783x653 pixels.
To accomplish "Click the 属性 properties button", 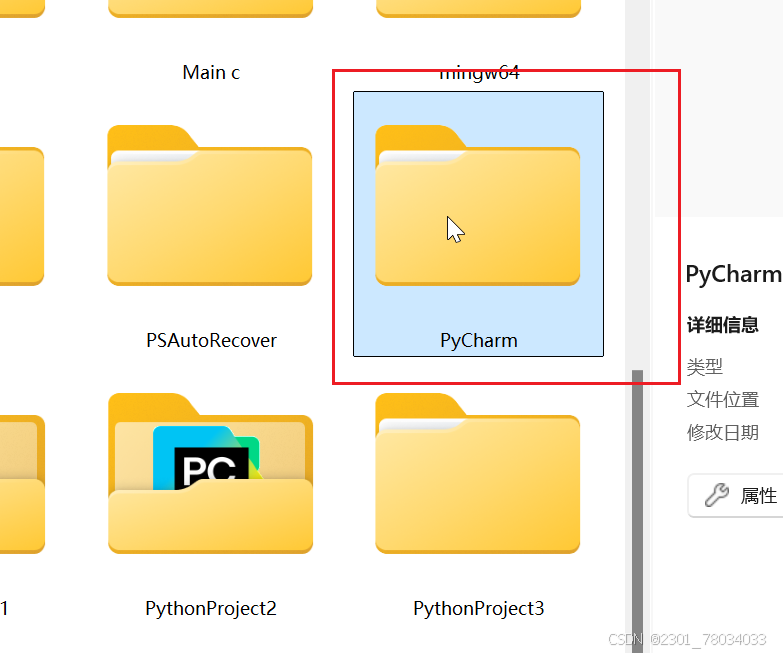I will pos(736,496).
